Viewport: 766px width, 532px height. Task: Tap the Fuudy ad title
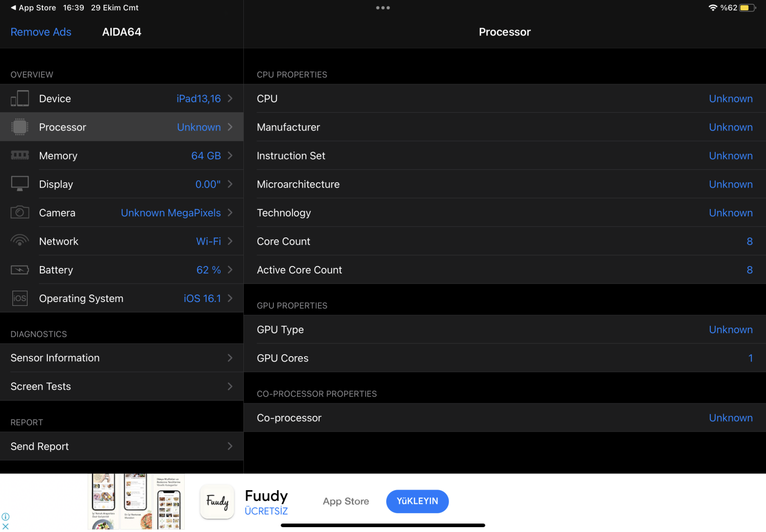(x=266, y=496)
